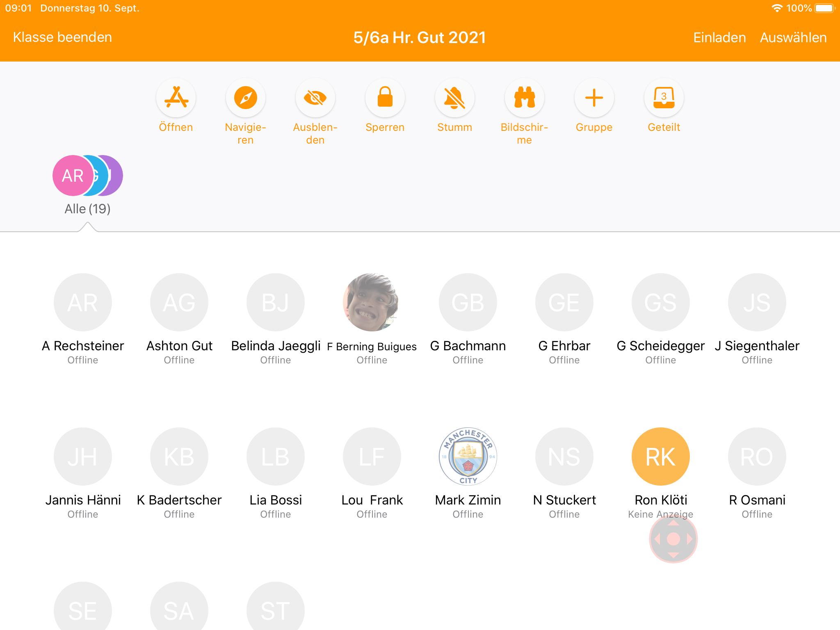Tap the floating AssistiveTouch control pad
The height and width of the screenshot is (630, 840).
coord(673,539)
